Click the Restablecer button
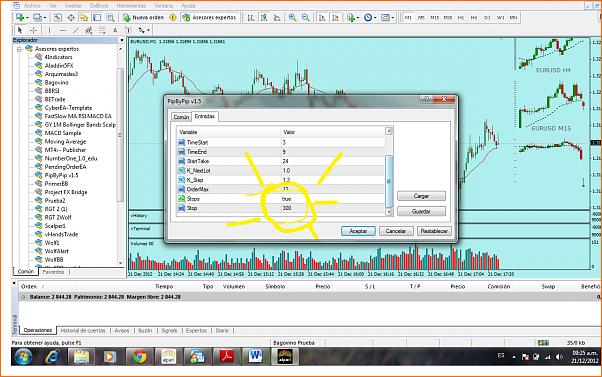Screen dimensions: 602x377 tap(434, 231)
